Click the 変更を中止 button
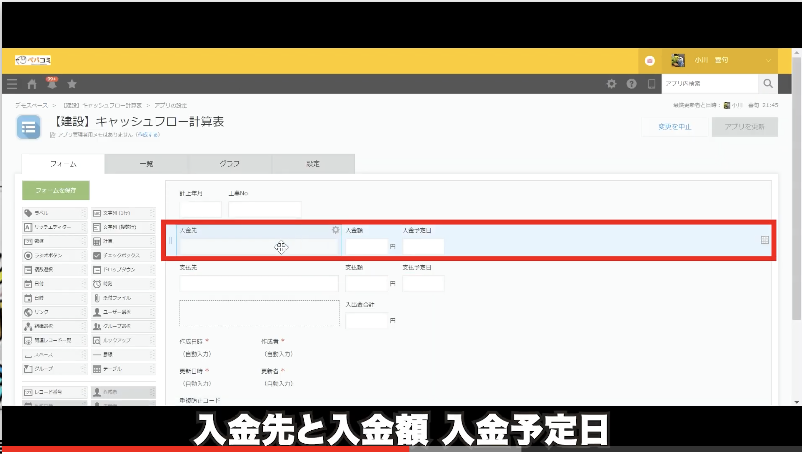The height and width of the screenshot is (454, 802). (673, 127)
